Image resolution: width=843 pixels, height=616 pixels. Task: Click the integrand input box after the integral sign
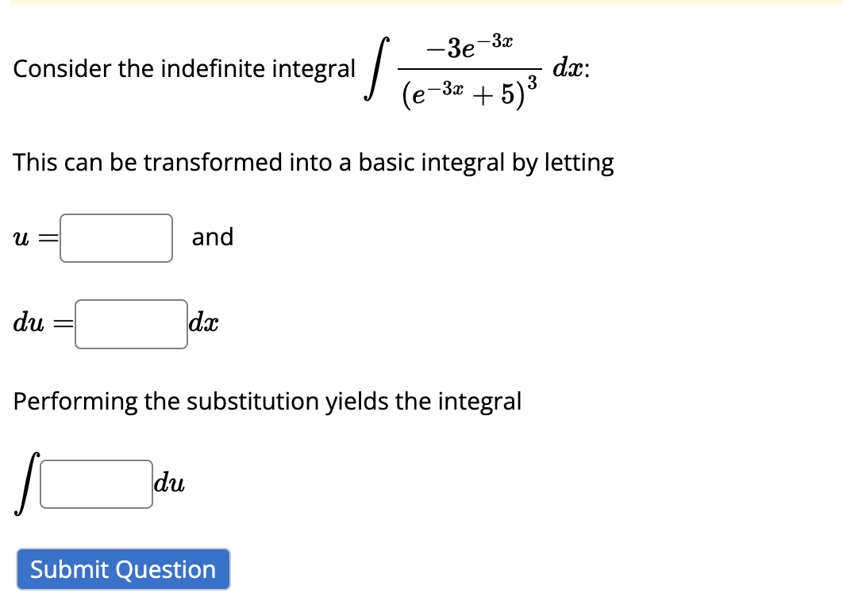click(x=95, y=484)
